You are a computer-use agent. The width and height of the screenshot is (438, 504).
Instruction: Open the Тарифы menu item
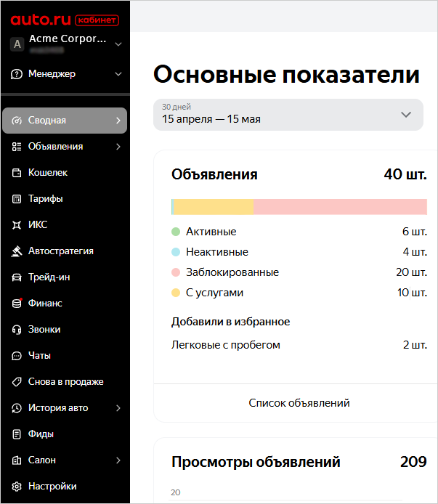click(x=65, y=199)
